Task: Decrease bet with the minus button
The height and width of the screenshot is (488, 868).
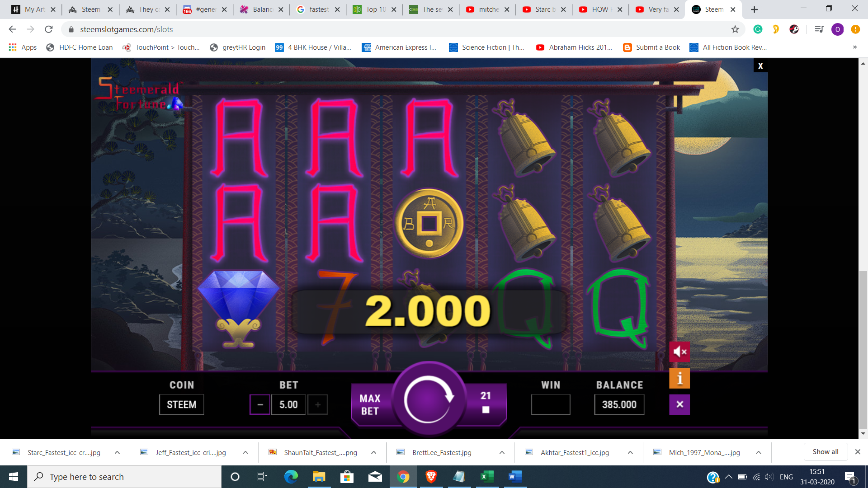Action: (x=260, y=404)
